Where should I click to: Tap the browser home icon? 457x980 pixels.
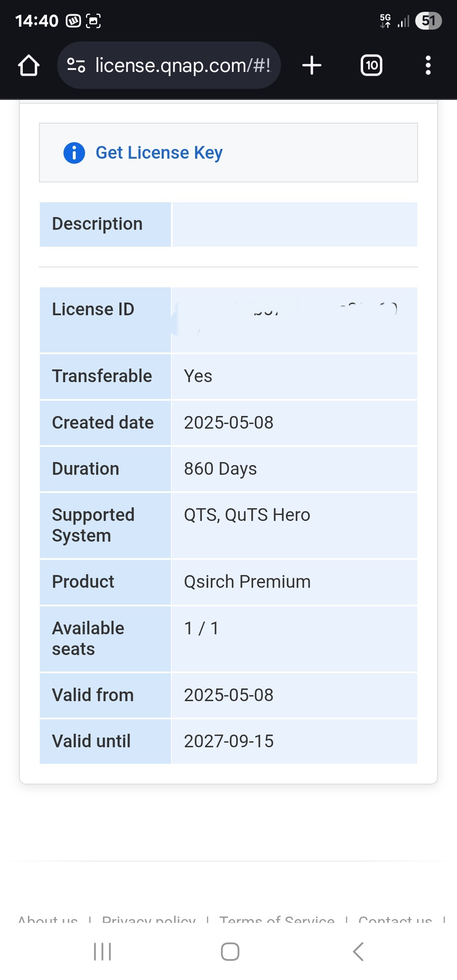pos(29,66)
